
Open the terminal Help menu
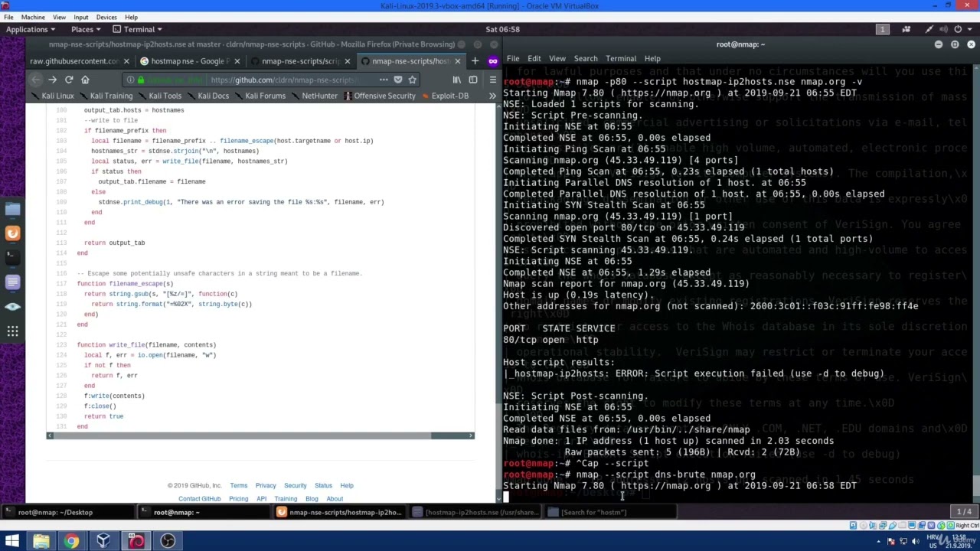point(652,58)
